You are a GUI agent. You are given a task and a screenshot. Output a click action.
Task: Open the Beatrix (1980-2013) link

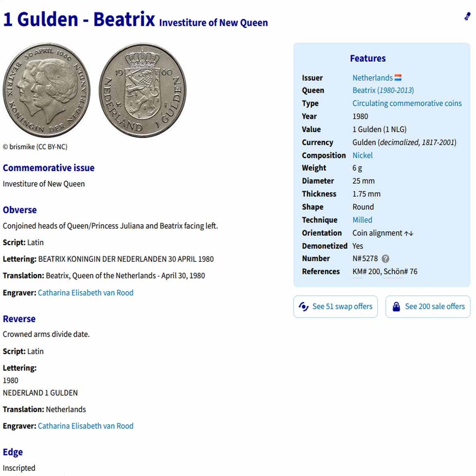[383, 91]
